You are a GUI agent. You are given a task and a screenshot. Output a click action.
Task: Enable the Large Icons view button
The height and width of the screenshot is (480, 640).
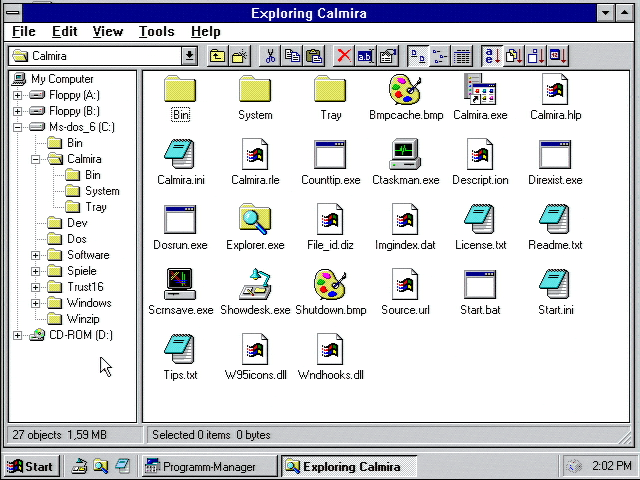[418, 56]
